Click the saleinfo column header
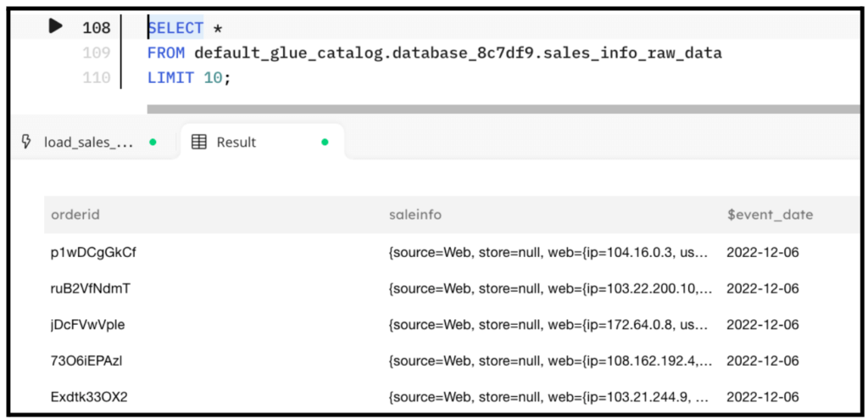This screenshot has width=868, height=420. point(415,215)
